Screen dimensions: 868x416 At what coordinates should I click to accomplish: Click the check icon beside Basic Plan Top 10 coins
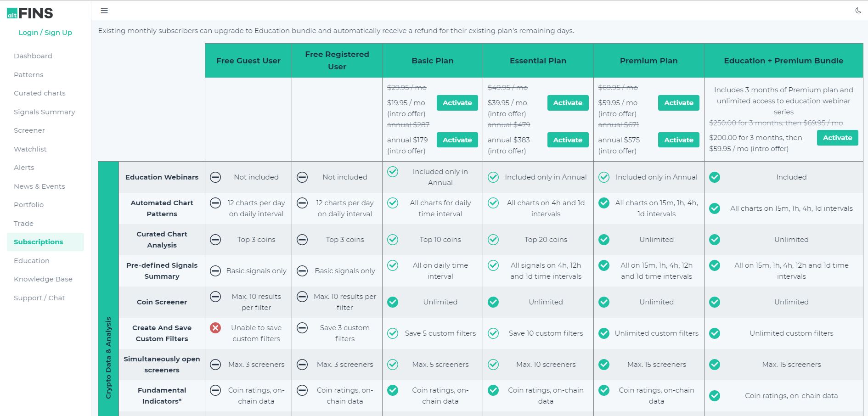(393, 240)
